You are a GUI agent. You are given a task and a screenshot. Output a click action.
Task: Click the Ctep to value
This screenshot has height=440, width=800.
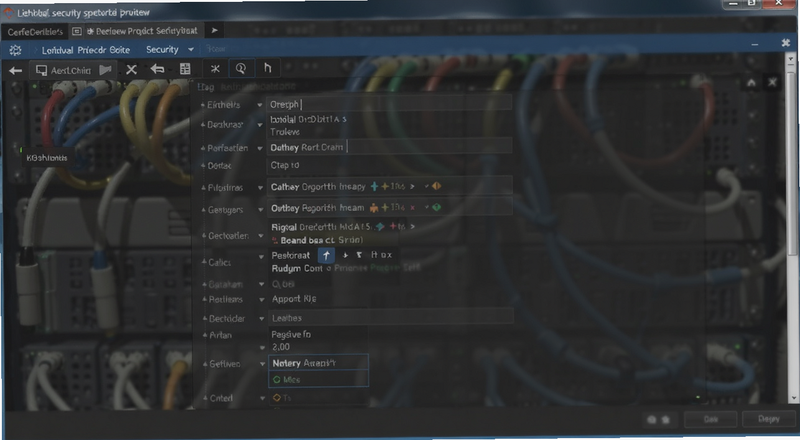point(285,165)
